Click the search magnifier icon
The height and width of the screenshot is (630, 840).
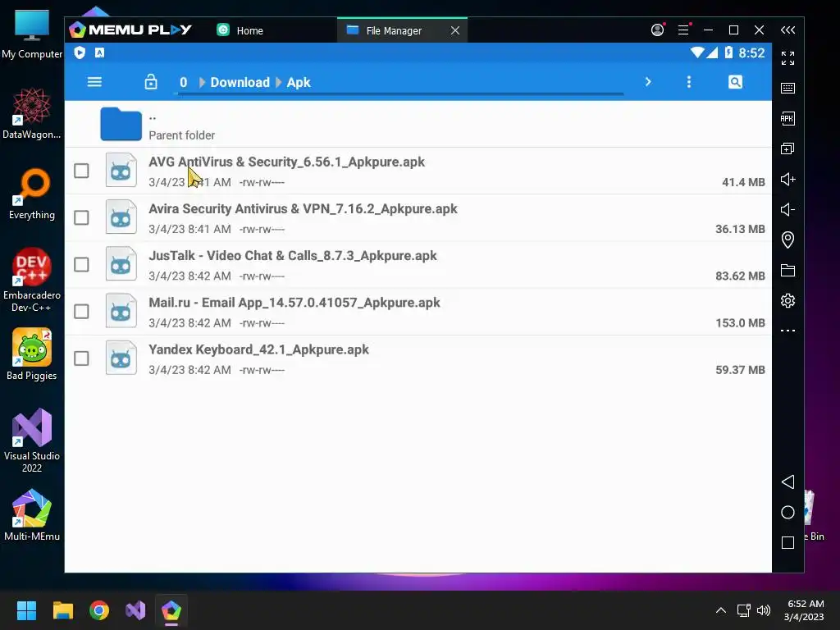pos(735,82)
